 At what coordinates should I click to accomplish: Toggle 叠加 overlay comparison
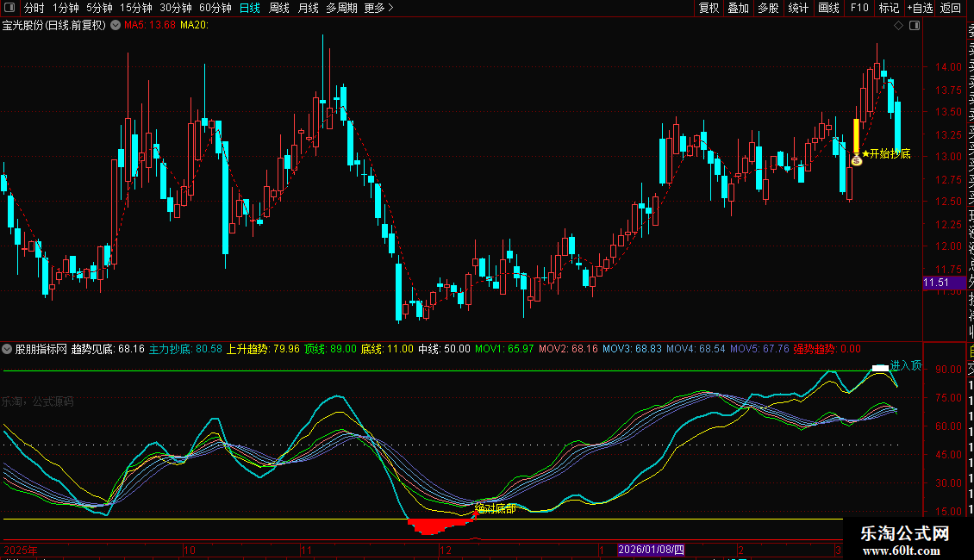[x=738, y=8]
